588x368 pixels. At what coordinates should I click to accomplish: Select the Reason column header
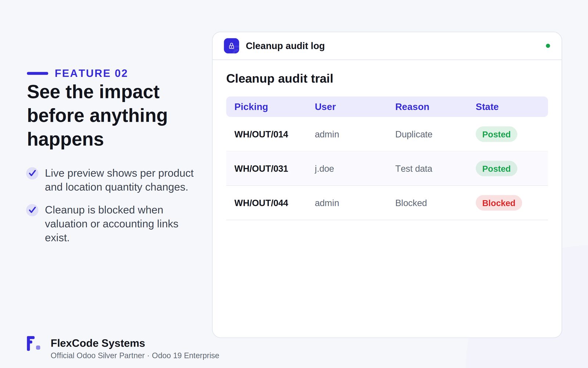point(412,107)
